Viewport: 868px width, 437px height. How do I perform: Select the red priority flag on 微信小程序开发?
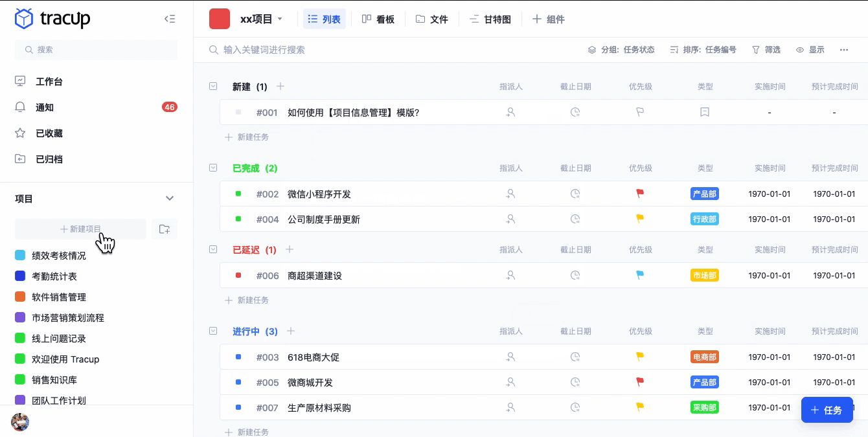click(639, 192)
